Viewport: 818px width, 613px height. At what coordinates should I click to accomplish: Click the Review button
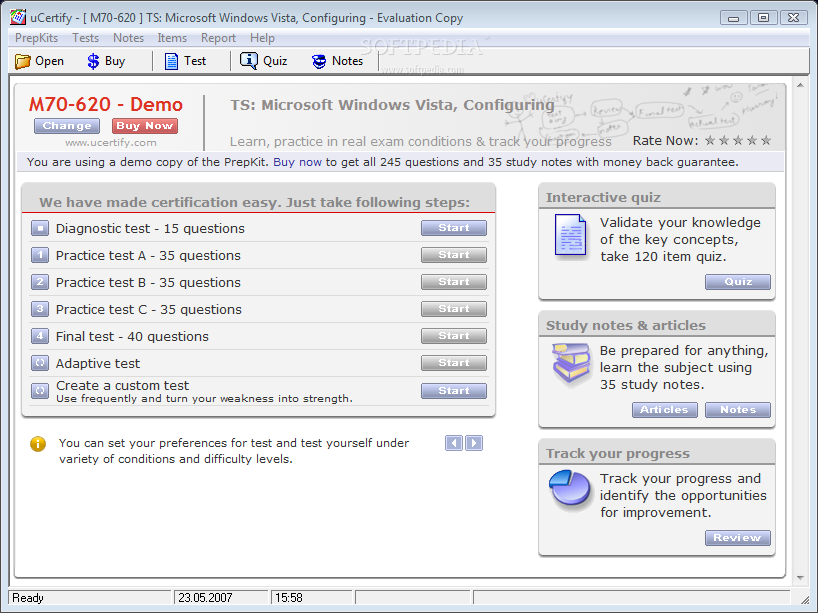coord(738,538)
